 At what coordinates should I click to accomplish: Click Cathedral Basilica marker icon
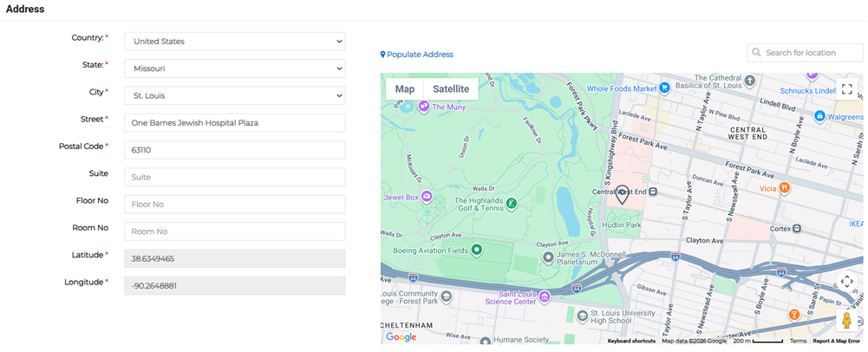pos(749,81)
